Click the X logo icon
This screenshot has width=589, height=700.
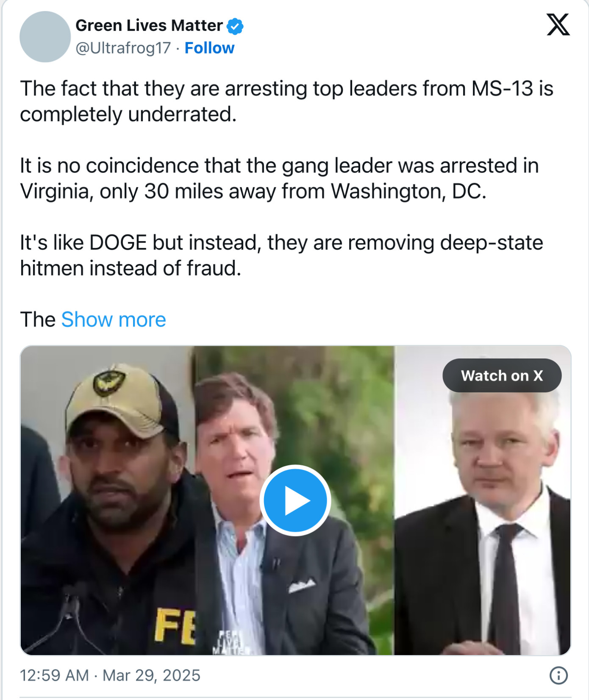point(558,25)
